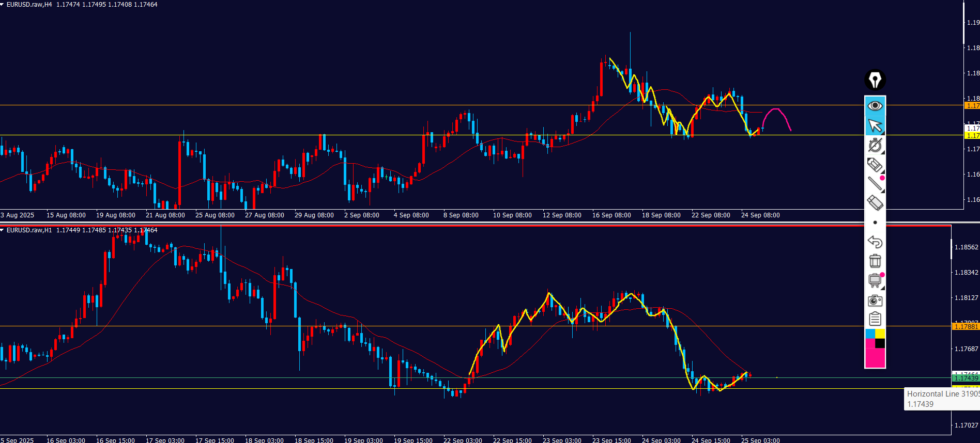Select the straight line tool

[x=875, y=183]
